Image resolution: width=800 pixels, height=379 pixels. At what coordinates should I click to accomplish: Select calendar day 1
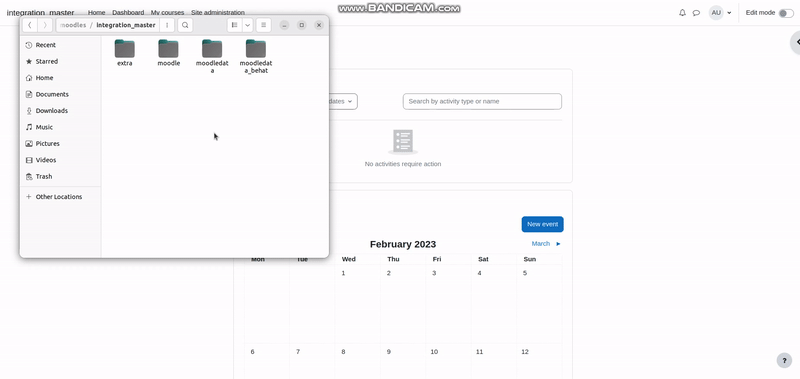[x=343, y=273]
